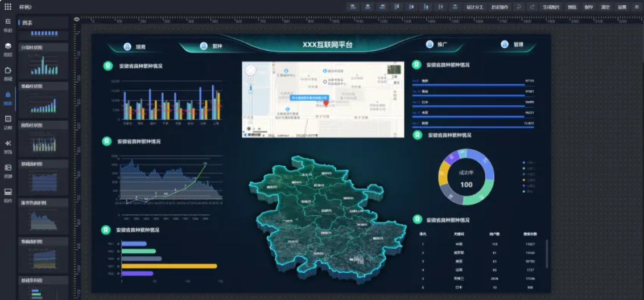Viewport: 644px width, 300px height.
Task: Click the 关键词 table column header
Action: pyautogui.click(x=459, y=234)
